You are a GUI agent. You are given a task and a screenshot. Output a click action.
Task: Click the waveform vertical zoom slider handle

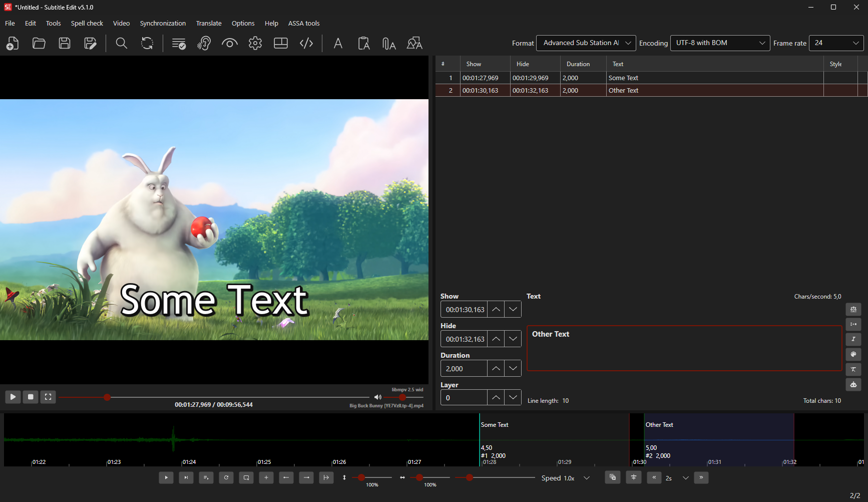(x=361, y=478)
